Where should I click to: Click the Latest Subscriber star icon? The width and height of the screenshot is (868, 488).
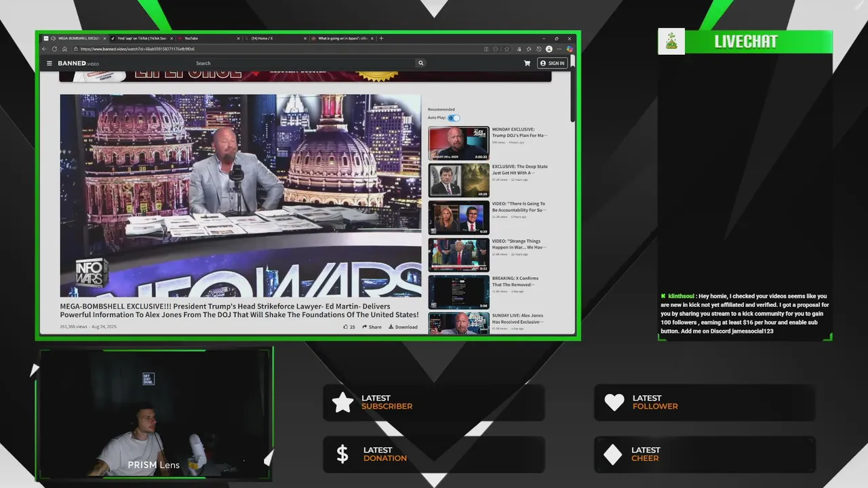[343, 403]
